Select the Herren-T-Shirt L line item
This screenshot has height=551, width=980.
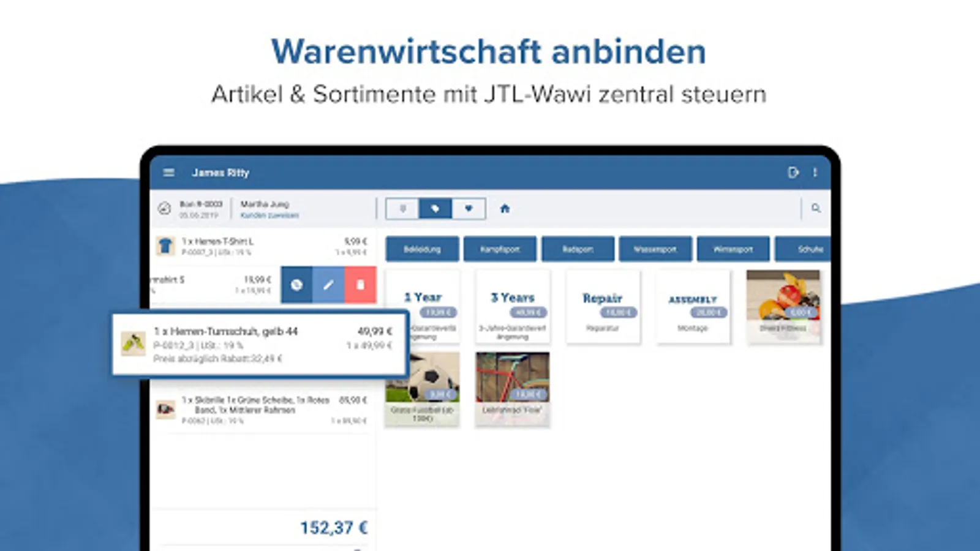(x=263, y=246)
